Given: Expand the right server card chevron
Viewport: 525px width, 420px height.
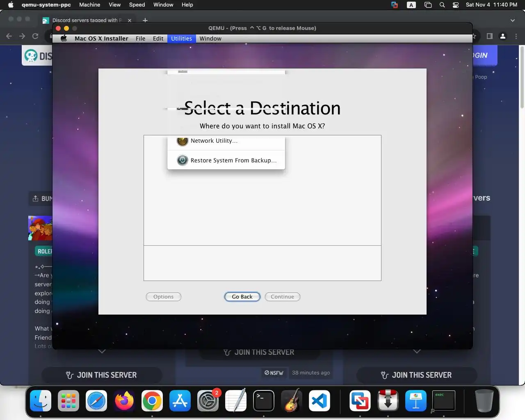Looking at the screenshot, I should click(x=417, y=352).
